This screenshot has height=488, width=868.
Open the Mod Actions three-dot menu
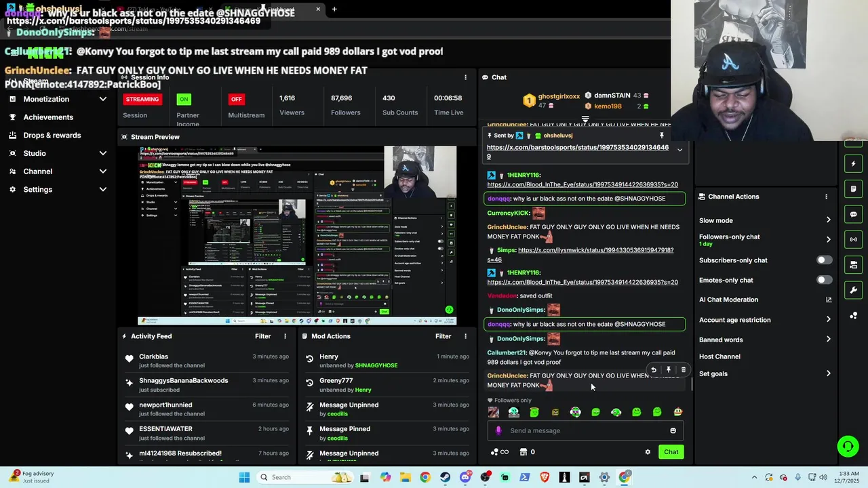click(465, 336)
